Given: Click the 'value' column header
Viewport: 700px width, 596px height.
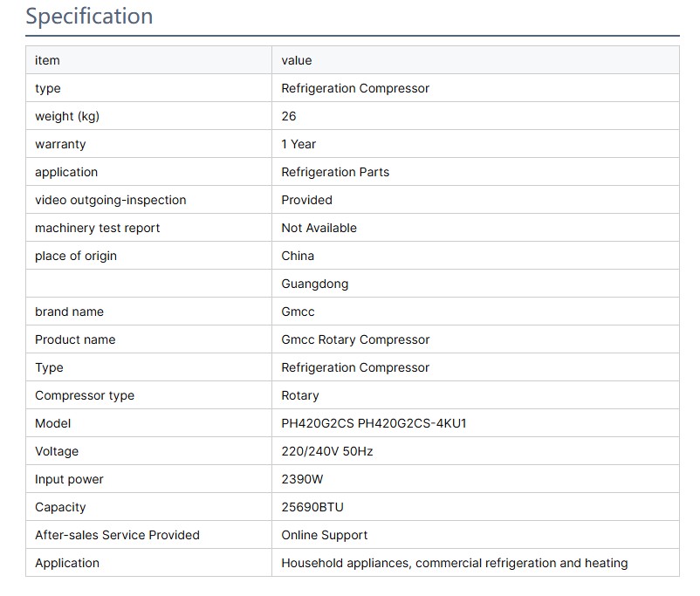Looking at the screenshot, I should (x=296, y=60).
